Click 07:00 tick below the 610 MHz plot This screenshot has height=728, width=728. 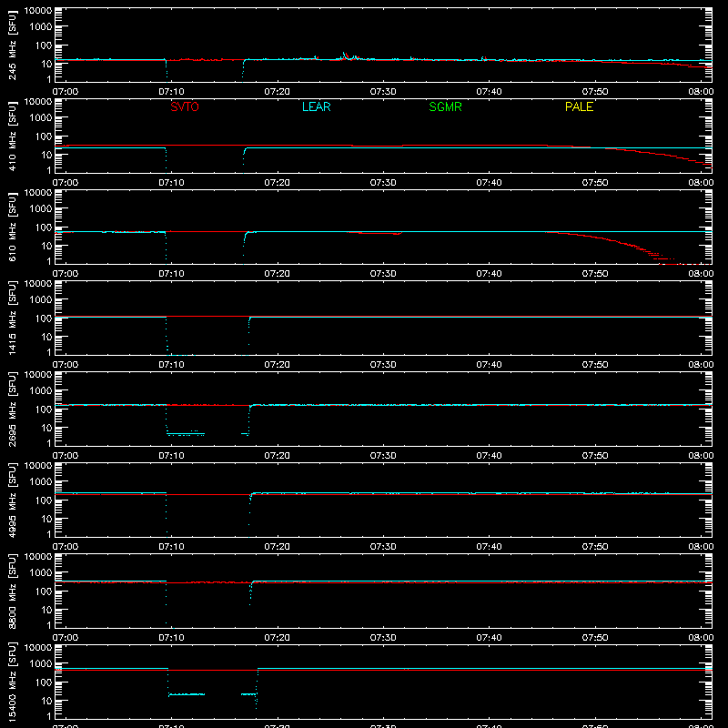pyautogui.click(x=66, y=274)
